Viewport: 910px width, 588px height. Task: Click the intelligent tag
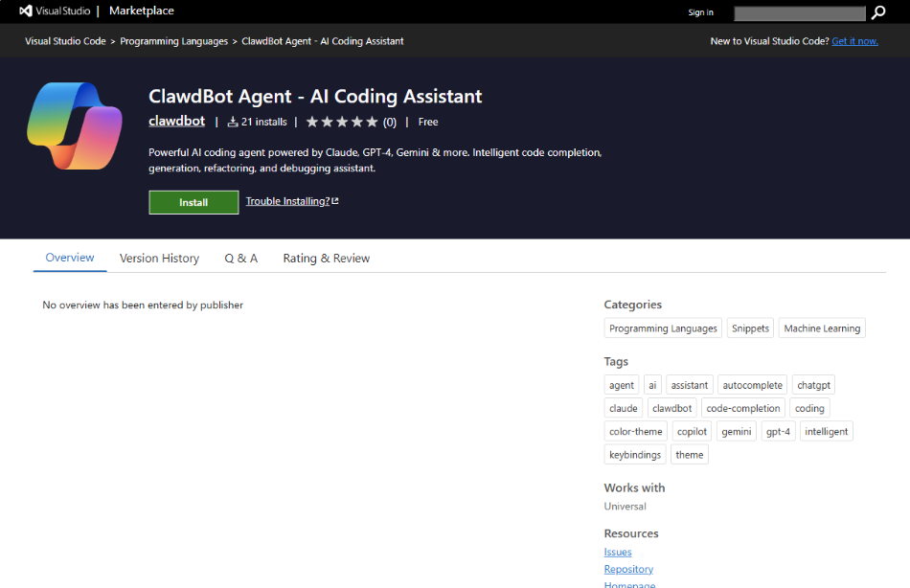pyautogui.click(x=826, y=431)
